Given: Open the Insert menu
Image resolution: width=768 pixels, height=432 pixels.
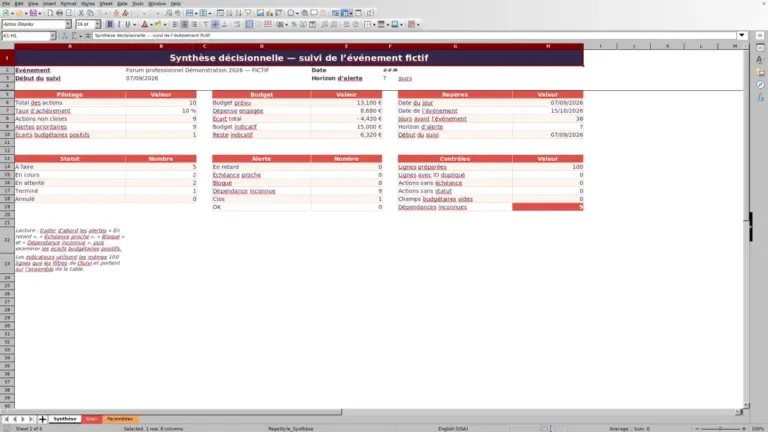Looking at the screenshot, I should click(49, 3).
